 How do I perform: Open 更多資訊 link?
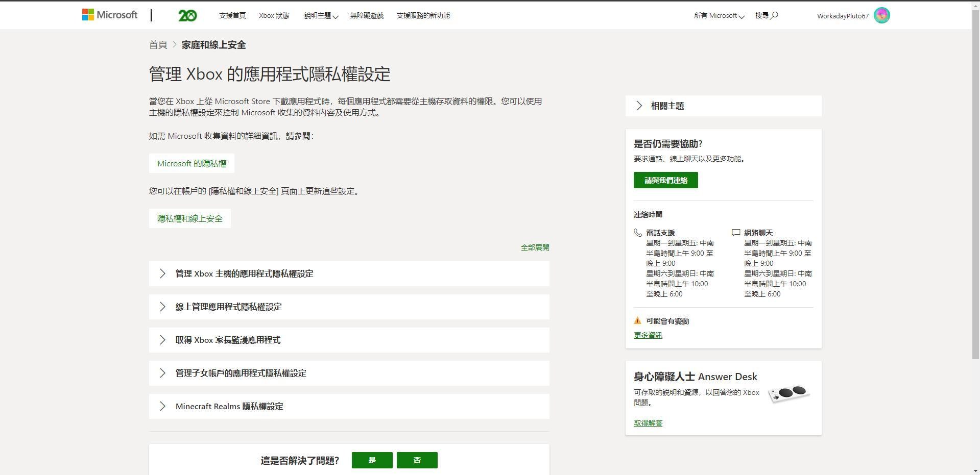[648, 335]
